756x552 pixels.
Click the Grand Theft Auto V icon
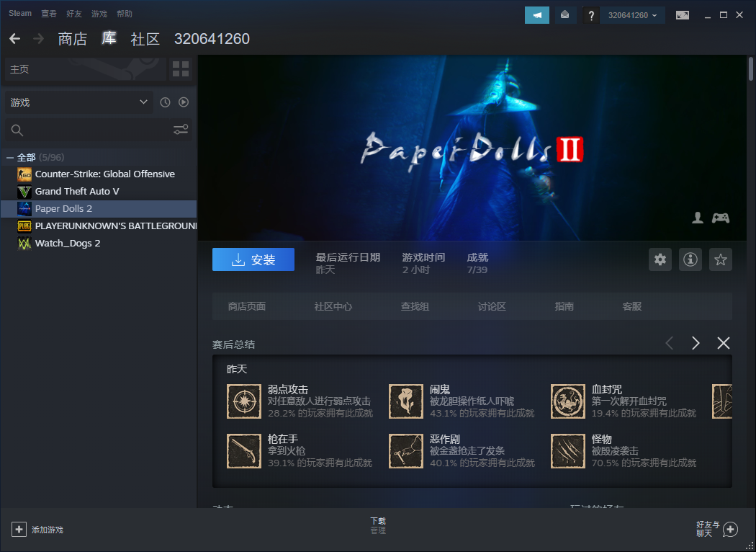click(24, 192)
